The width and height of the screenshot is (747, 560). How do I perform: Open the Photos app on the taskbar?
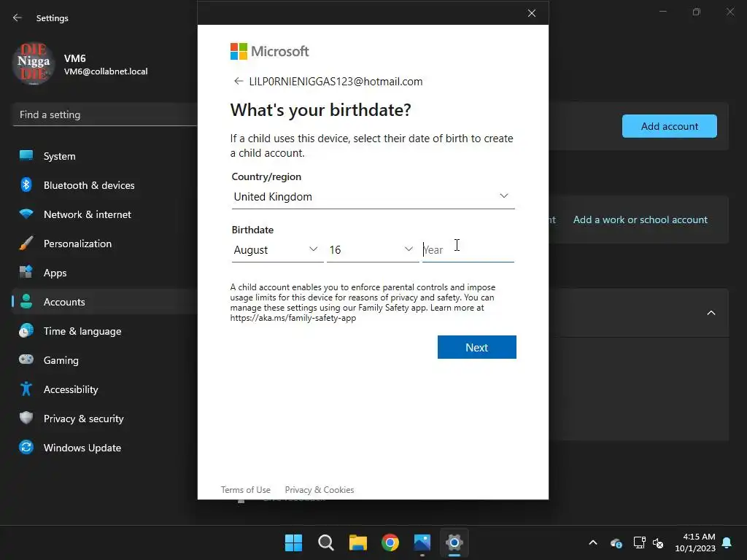tap(422, 542)
